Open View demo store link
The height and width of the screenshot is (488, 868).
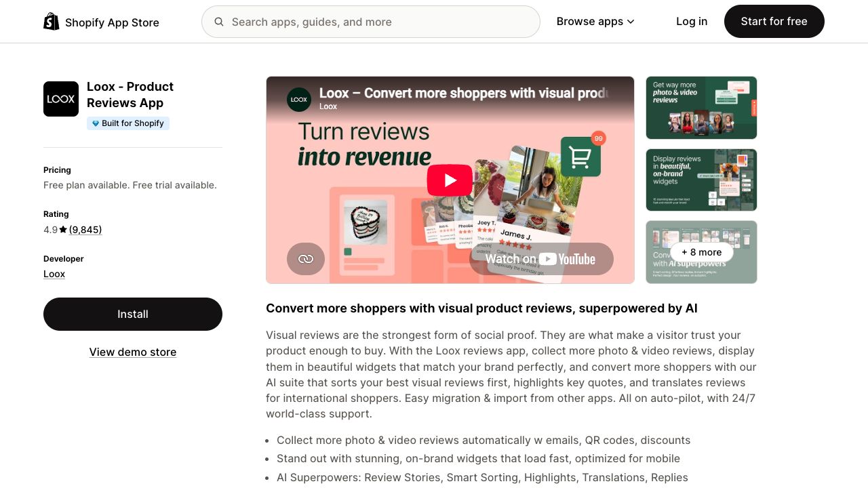pos(133,352)
